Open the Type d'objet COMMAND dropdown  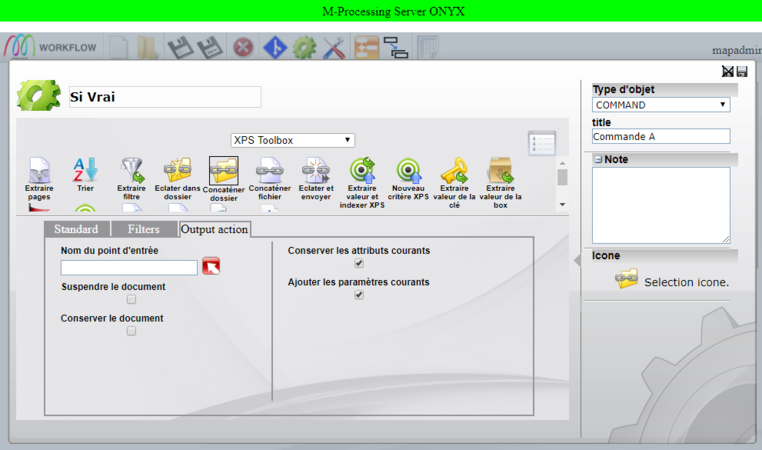[660, 105]
